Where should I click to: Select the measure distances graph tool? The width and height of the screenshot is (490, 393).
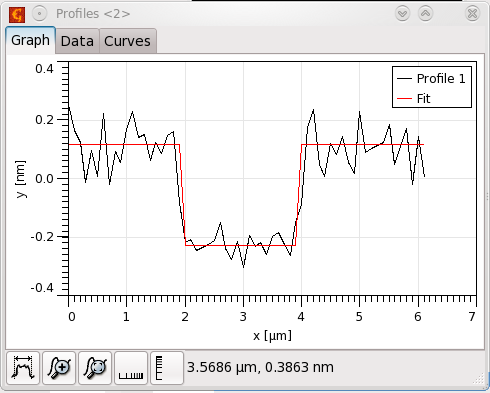click(x=23, y=368)
